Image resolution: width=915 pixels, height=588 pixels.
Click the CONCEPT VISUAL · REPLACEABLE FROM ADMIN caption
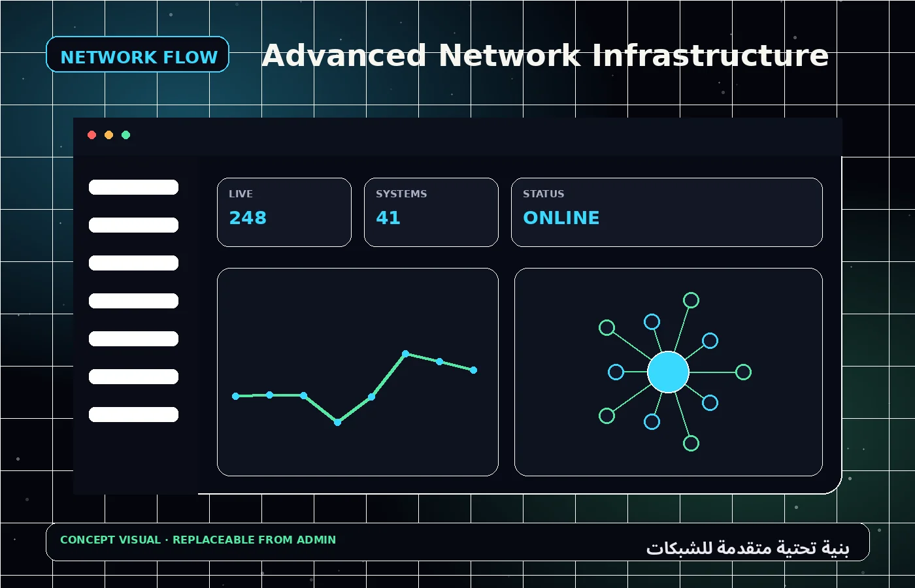point(198,540)
